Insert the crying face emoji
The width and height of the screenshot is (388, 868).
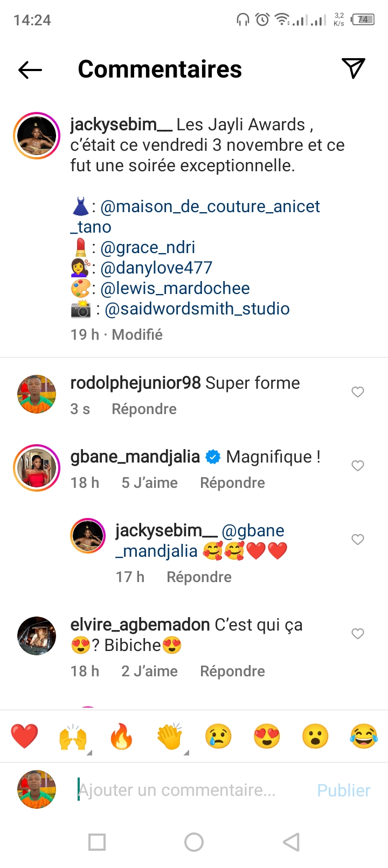(218, 736)
